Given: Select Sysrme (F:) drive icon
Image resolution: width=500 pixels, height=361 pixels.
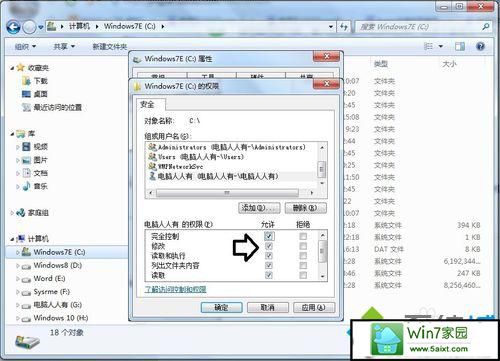Looking at the screenshot, I should point(26,292).
